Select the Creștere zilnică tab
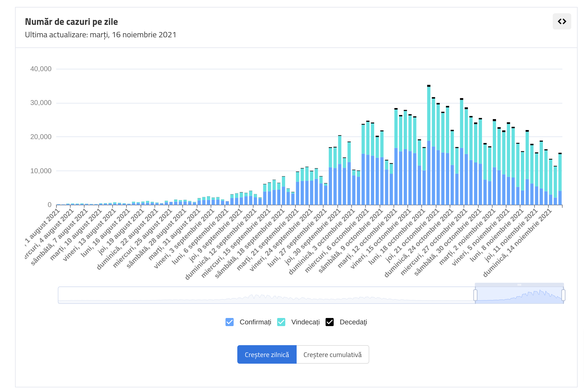Viewport: 584px width, 392px height. click(x=267, y=355)
